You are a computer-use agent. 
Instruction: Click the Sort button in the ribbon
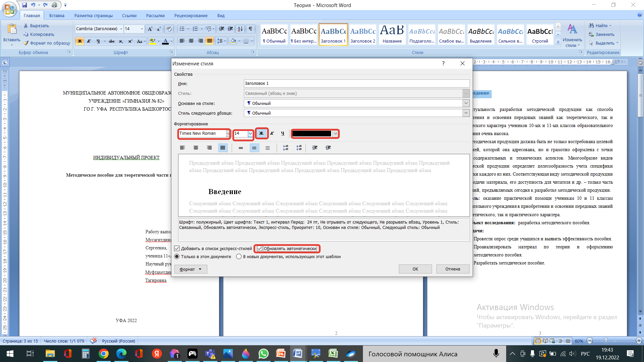(x=240, y=29)
